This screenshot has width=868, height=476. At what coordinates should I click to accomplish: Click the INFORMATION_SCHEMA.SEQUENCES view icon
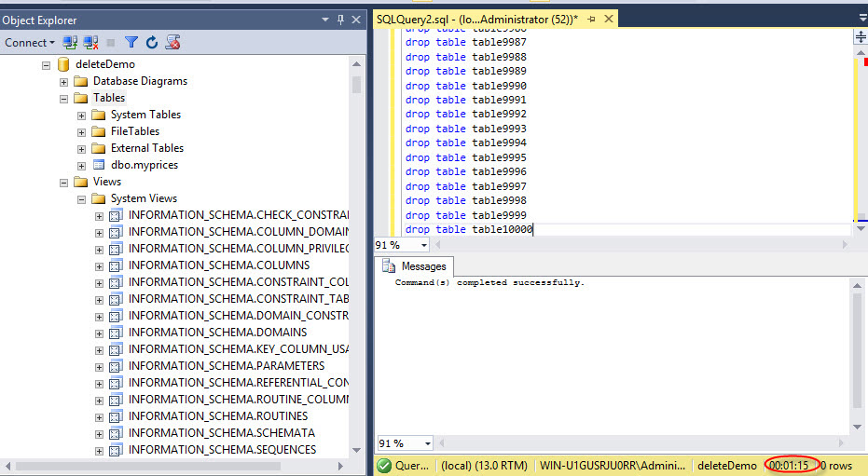(116, 450)
